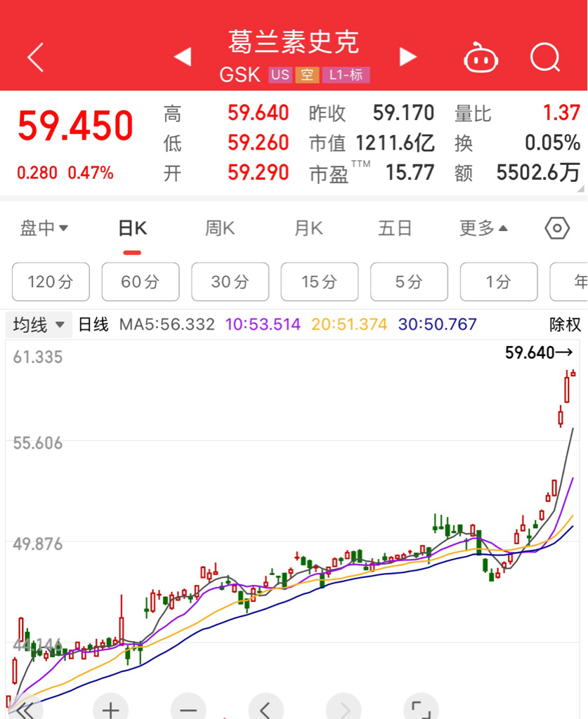Image resolution: width=588 pixels, height=719 pixels.
Task: Move chart right with chevron button
Action: [x=344, y=709]
